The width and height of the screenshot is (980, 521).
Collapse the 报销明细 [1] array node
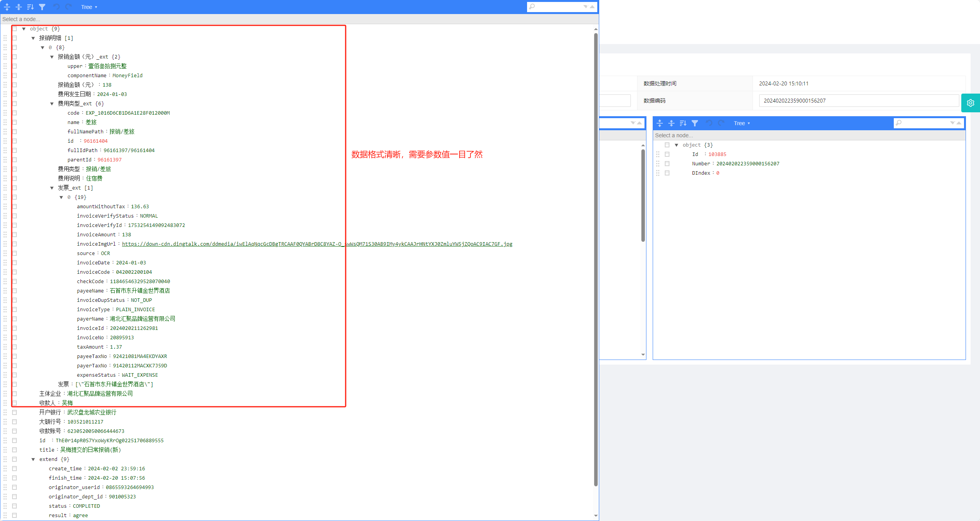[33, 38]
